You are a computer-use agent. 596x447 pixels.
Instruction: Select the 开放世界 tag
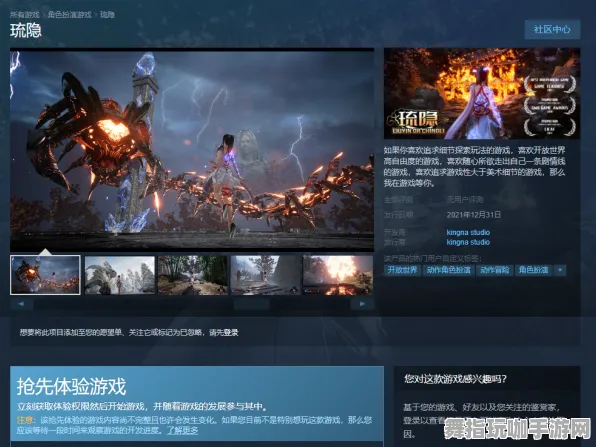pos(402,270)
